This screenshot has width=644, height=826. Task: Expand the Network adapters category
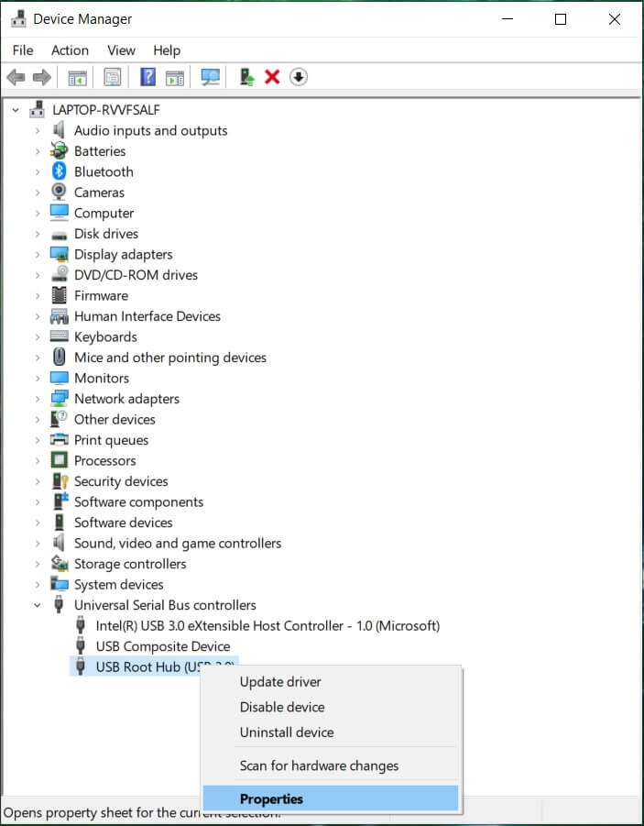(x=38, y=399)
